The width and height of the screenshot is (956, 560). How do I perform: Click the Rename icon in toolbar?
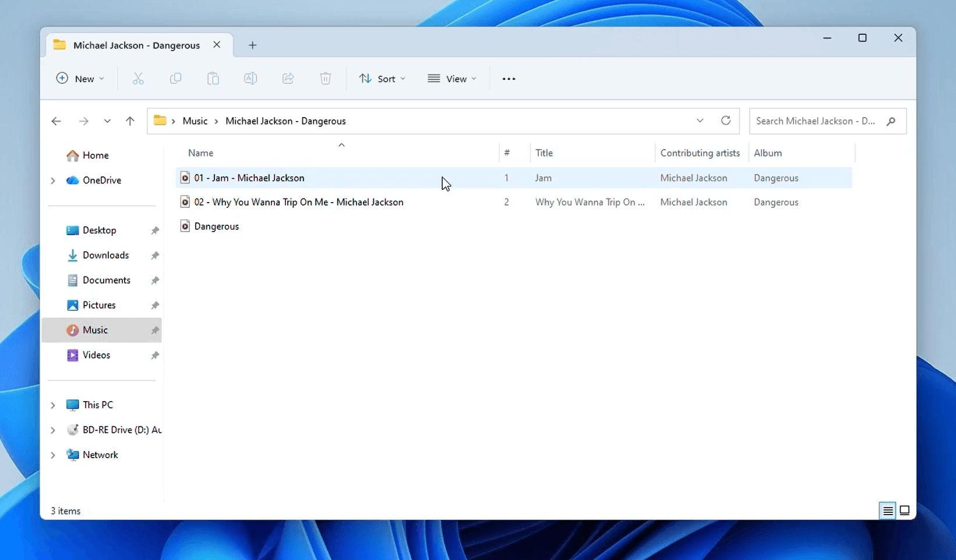[x=251, y=79]
